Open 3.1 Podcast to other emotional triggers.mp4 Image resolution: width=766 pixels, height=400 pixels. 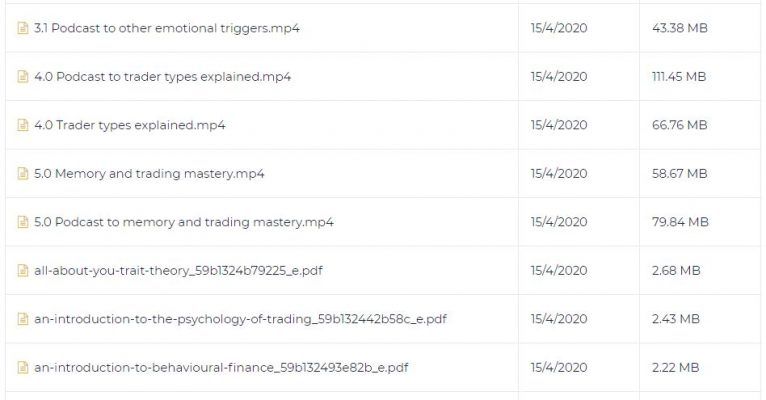click(x=167, y=28)
